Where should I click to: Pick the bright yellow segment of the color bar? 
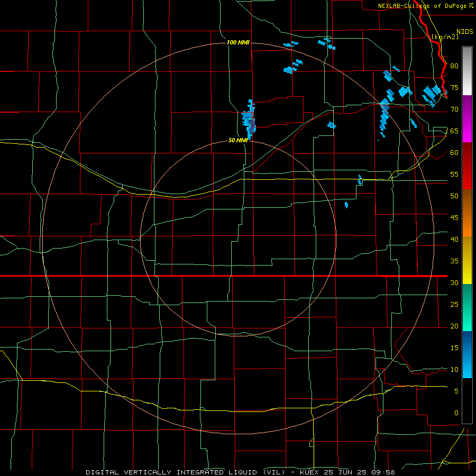pos(467,260)
